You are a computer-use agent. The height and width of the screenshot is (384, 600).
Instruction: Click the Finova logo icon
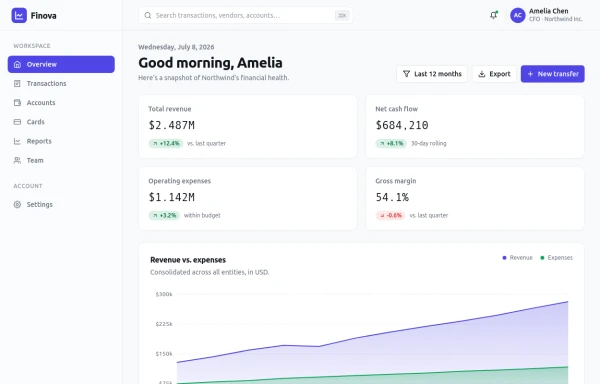pos(19,15)
